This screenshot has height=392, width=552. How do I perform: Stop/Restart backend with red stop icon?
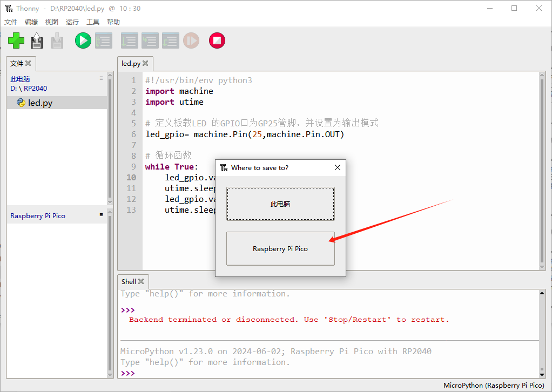coord(217,40)
